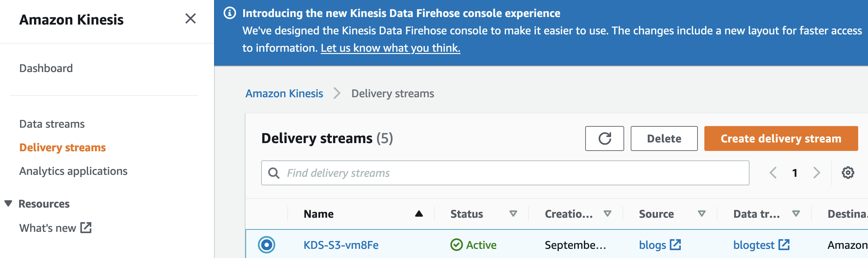Screen dimensions: 868x258
Task: Collapse the Resources section
Action: click(9, 203)
